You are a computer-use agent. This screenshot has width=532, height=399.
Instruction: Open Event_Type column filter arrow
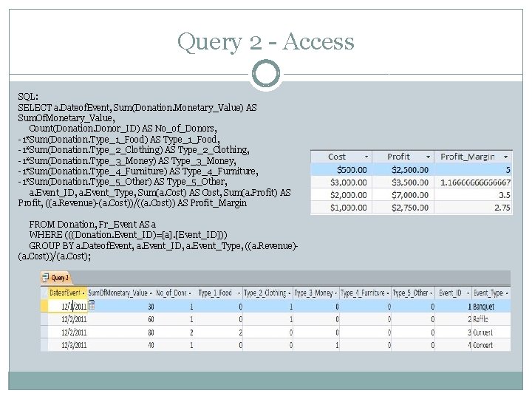507,293
